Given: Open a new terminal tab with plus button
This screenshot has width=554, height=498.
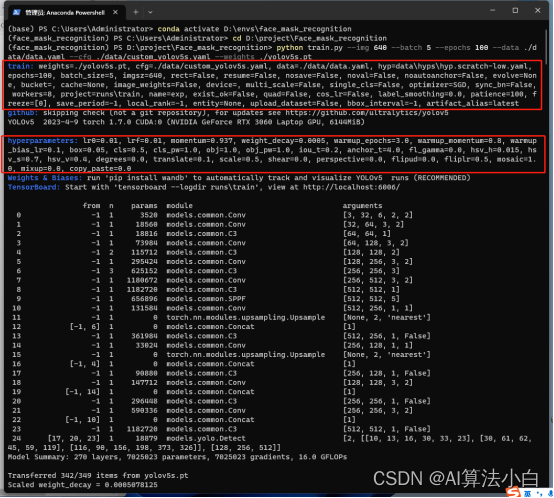Looking at the screenshot, I should [x=136, y=12].
